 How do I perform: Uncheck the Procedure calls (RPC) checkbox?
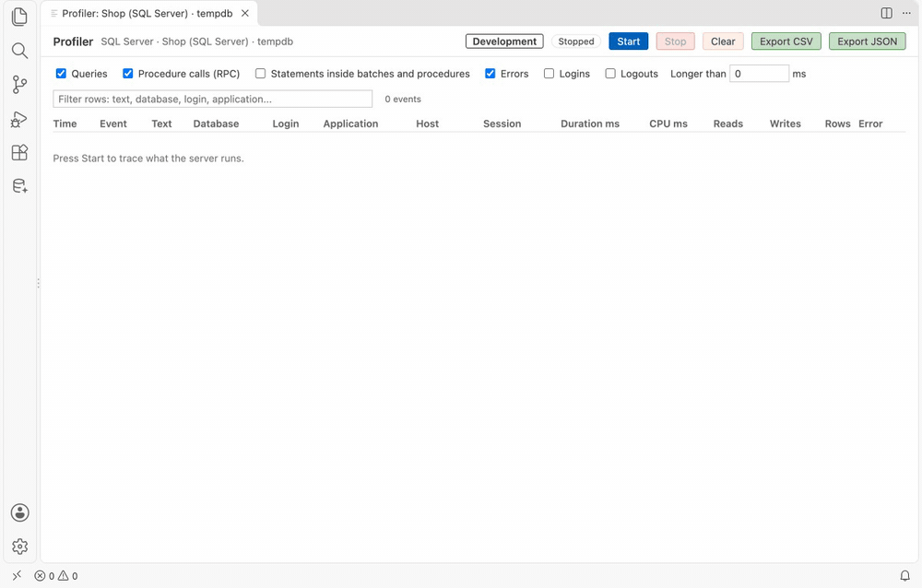click(127, 74)
